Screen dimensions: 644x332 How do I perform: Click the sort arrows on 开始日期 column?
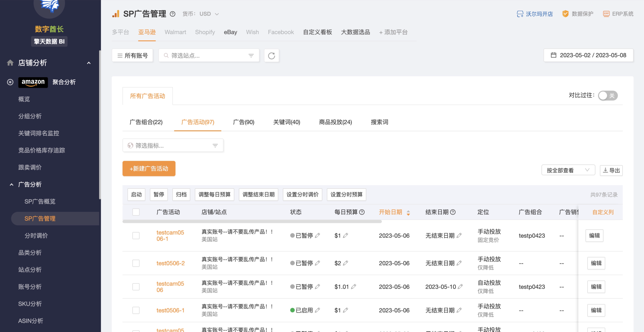(408, 213)
